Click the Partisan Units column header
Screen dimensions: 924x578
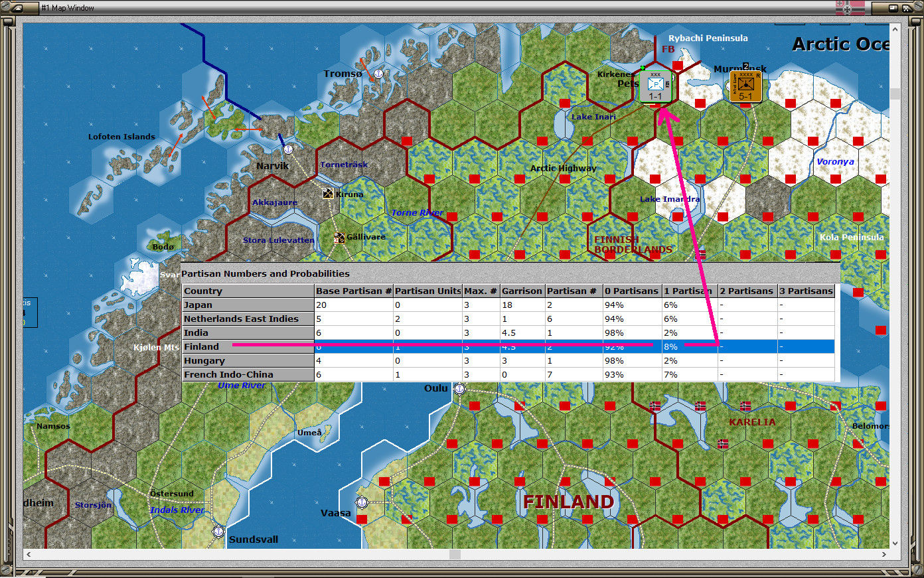point(428,291)
